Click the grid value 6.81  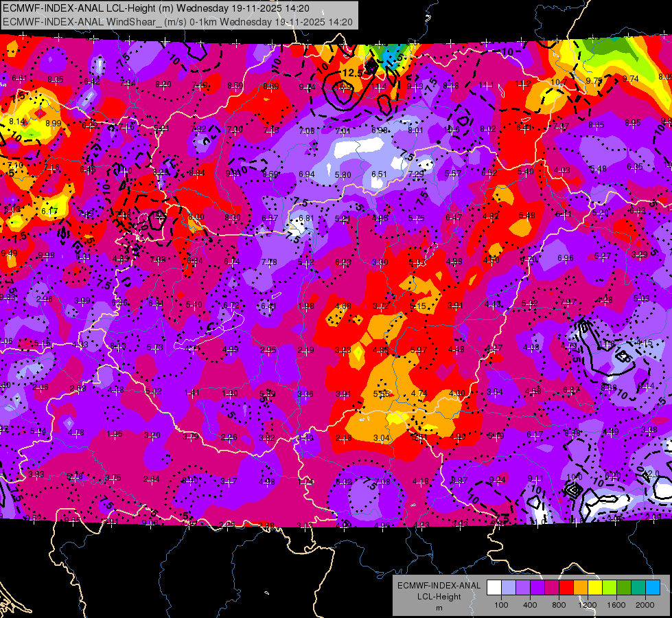pyautogui.click(x=306, y=218)
